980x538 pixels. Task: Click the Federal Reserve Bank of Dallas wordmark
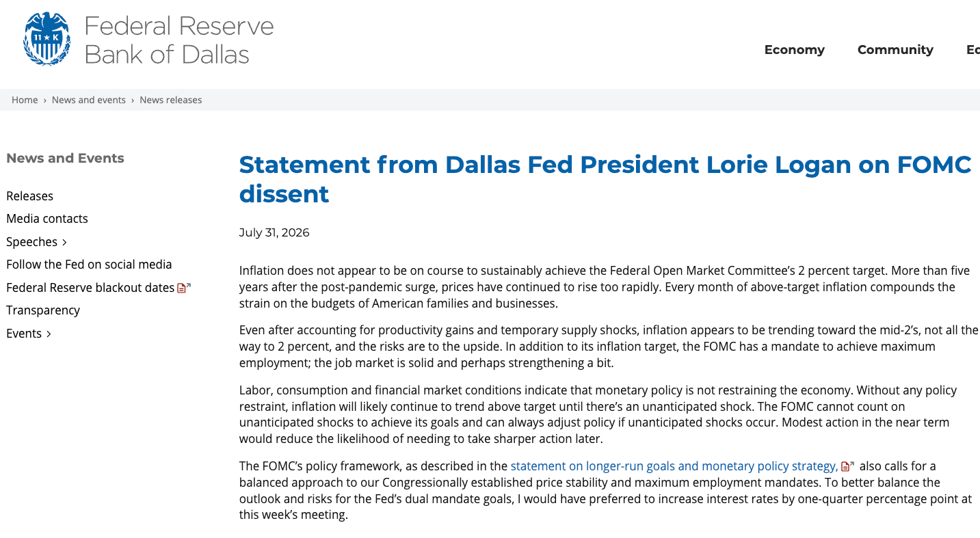click(178, 40)
